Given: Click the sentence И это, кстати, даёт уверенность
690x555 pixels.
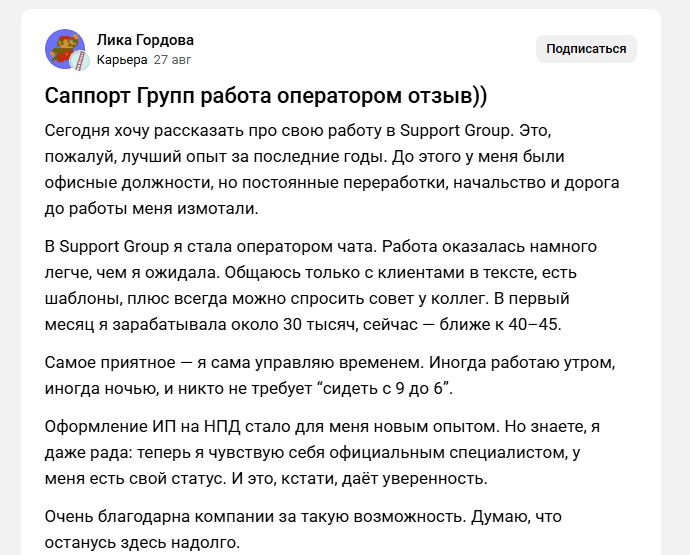Looking at the screenshot, I should coord(360,478).
